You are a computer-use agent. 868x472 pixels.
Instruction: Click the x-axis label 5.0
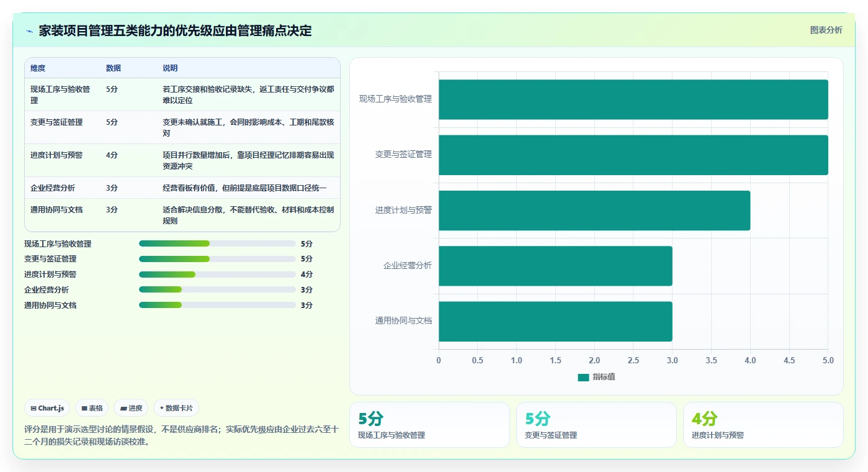point(828,360)
